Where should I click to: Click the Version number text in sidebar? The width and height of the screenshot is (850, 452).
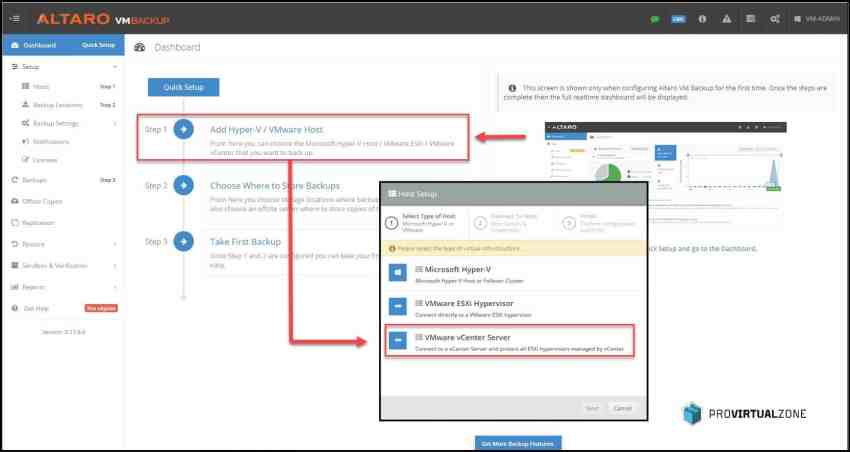click(x=63, y=332)
